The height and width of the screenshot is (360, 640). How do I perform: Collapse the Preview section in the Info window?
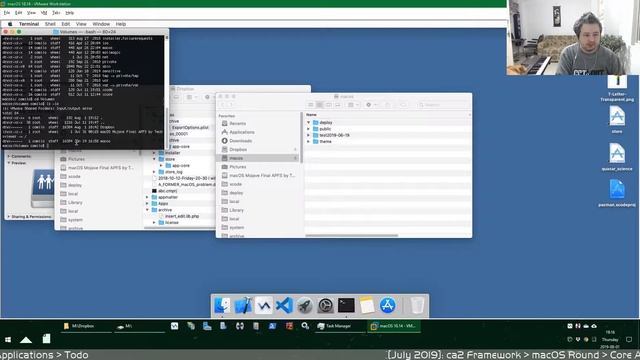tap(9, 163)
